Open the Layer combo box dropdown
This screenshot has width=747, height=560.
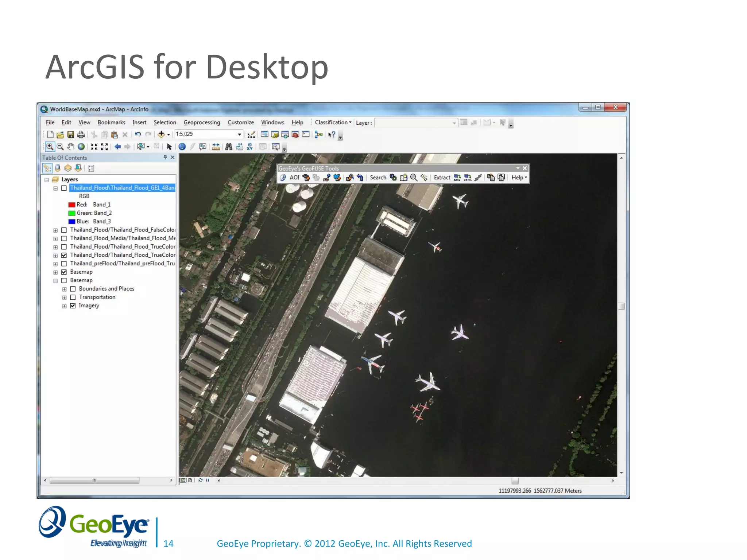click(x=454, y=123)
